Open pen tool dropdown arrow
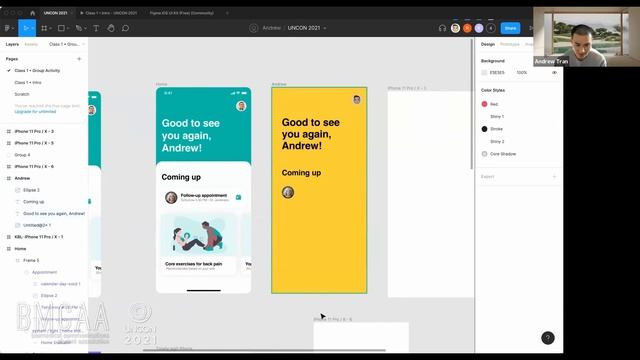Screen dimensions: 640x360 [x=85, y=28]
